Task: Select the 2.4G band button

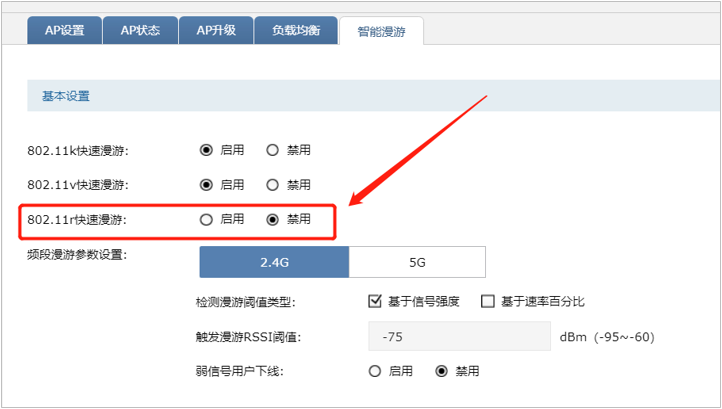Action: [274, 263]
